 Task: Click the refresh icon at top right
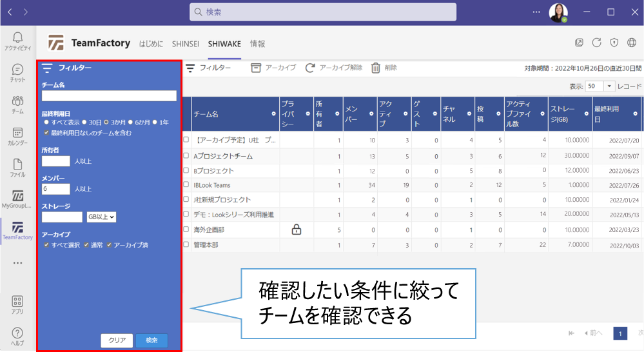pyautogui.click(x=596, y=43)
